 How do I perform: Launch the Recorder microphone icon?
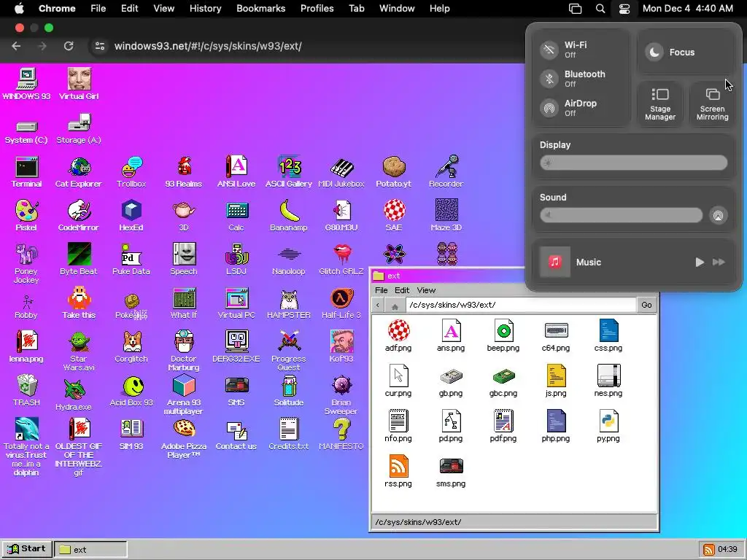(446, 172)
